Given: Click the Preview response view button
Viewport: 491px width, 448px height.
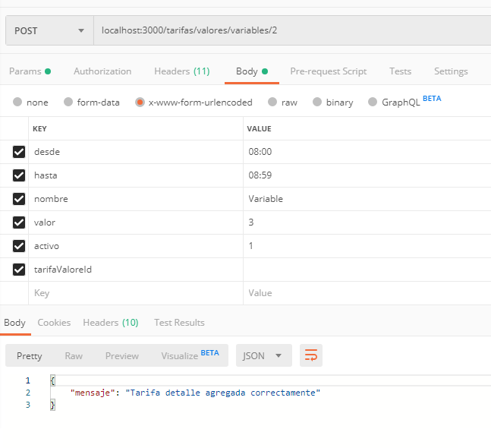Looking at the screenshot, I should pos(121,355).
